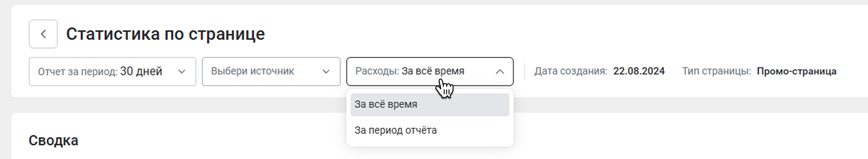Click the down arrow beside "Выбери источник"
Image resolution: width=868 pixels, height=159 pixels.
click(x=326, y=72)
